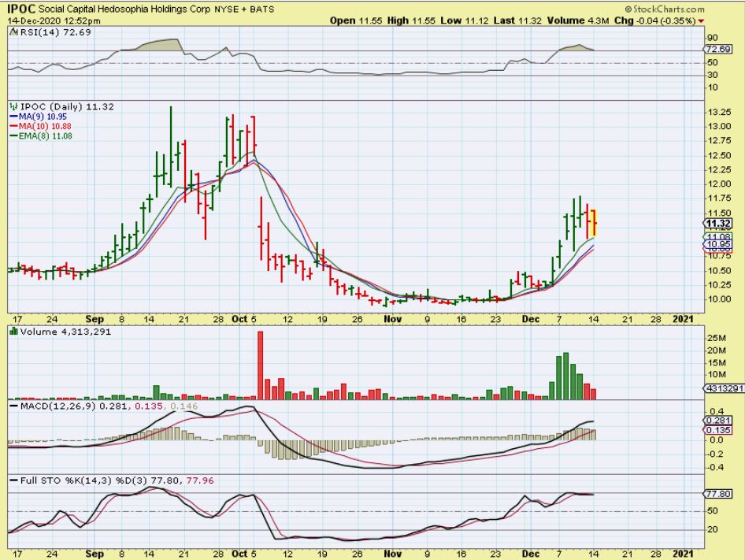This screenshot has width=745, height=560.
Task: Click the IPOC ticker symbol in header
Action: tap(21, 8)
